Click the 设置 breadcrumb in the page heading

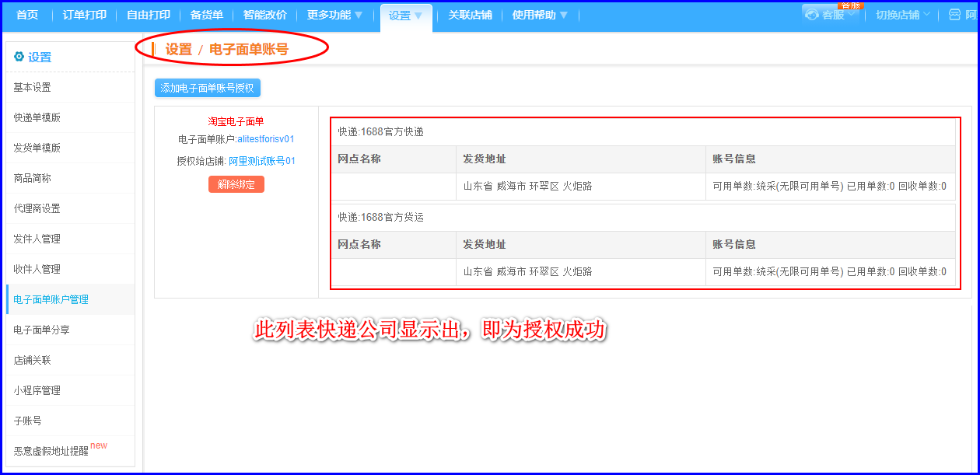click(178, 49)
